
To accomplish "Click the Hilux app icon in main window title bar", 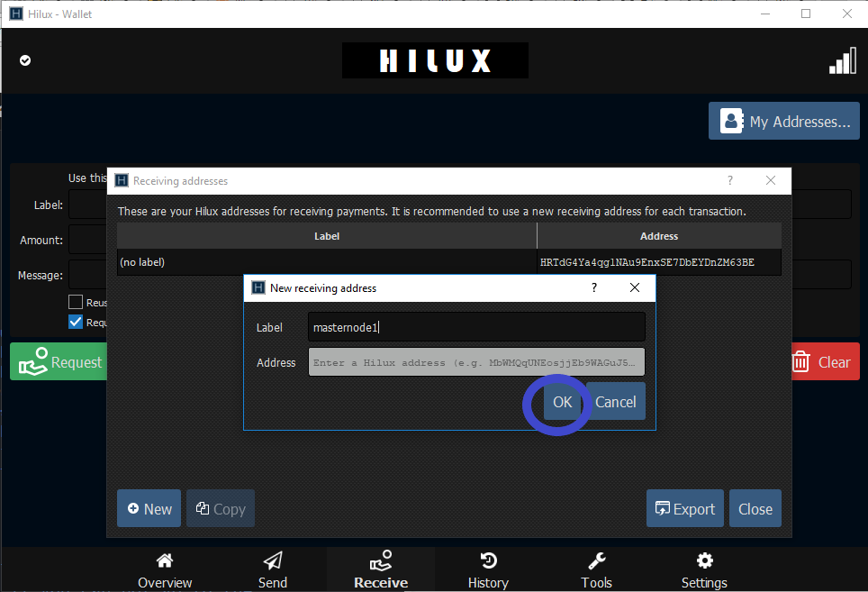I will pos(16,14).
